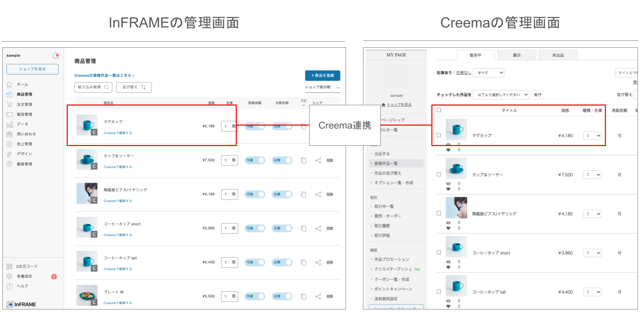This screenshot has height=321, width=644.
Task: Copy the マグカップ product via copy icon
Action: (303, 126)
